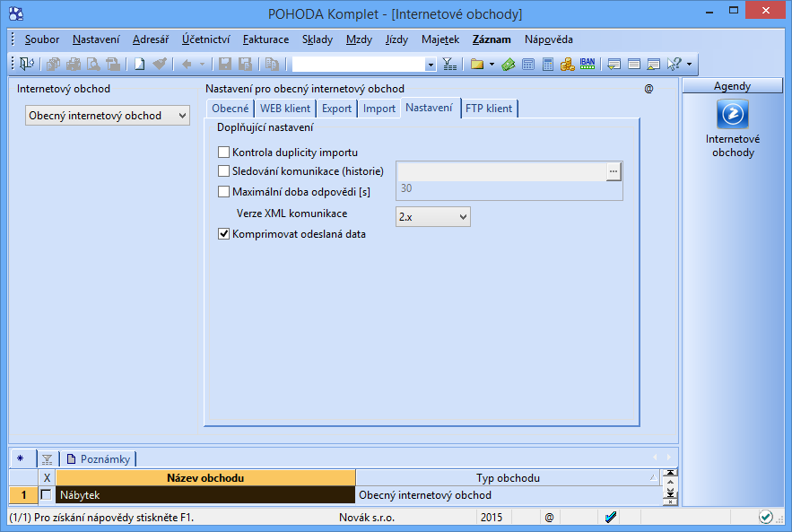Image resolution: width=792 pixels, height=532 pixels.
Task: Expand the back arrow history dropdown
Action: (x=202, y=64)
